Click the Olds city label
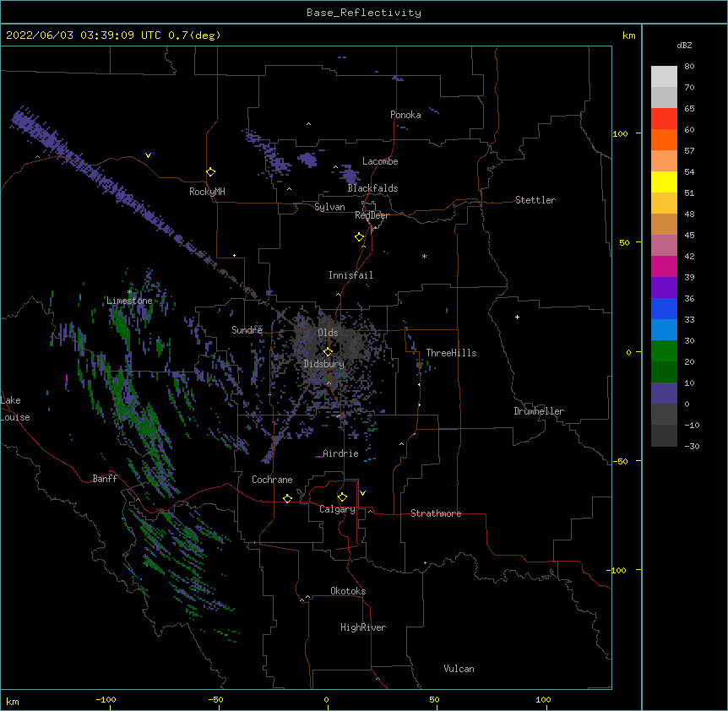Screen dimensions: 728x711 point(328,333)
